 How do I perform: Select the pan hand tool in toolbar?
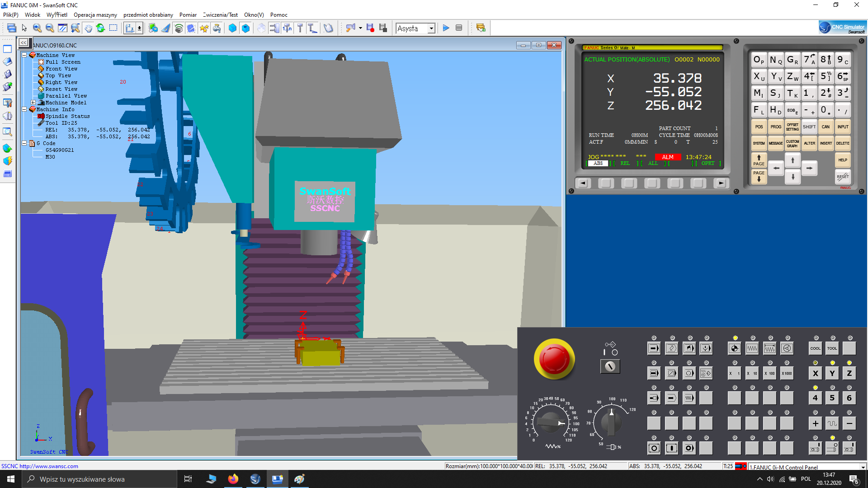pyautogui.click(x=88, y=28)
